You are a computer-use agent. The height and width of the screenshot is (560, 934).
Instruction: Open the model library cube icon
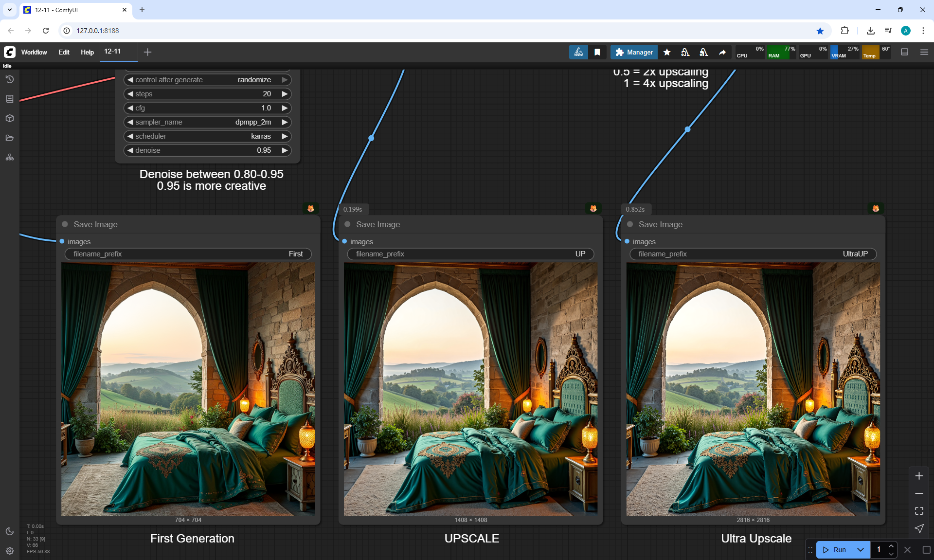coord(10,118)
